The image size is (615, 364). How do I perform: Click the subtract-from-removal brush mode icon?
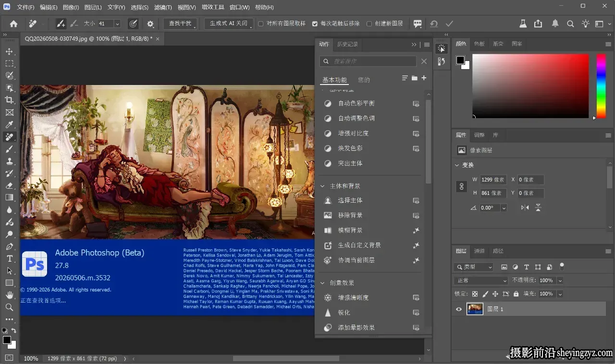point(74,24)
